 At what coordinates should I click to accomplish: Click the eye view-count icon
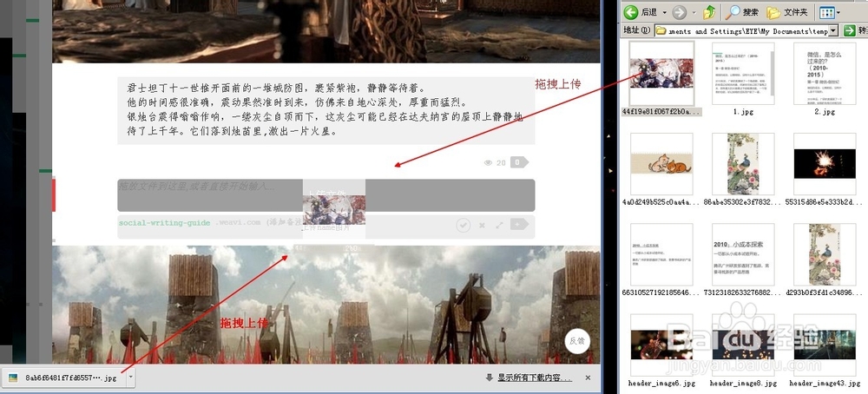488,162
